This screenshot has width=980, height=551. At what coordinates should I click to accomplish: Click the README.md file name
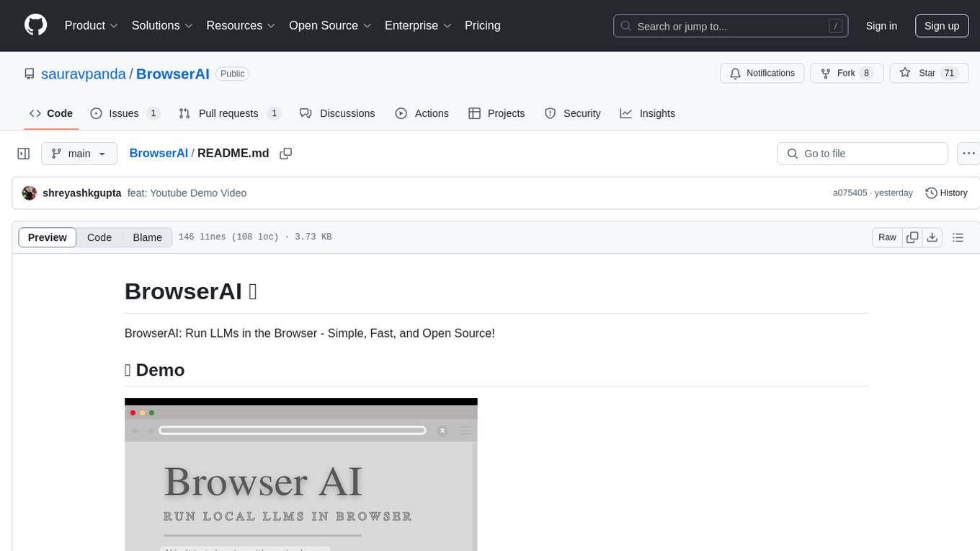click(x=233, y=153)
